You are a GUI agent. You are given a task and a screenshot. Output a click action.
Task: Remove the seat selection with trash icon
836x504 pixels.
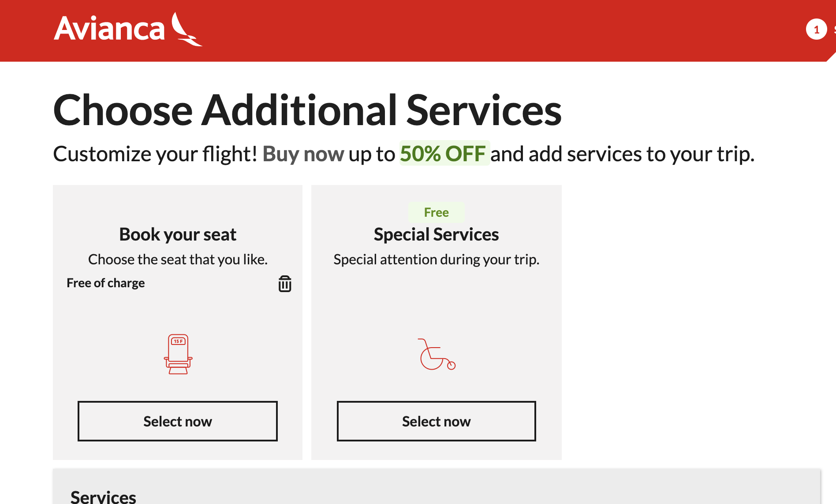[x=285, y=284]
